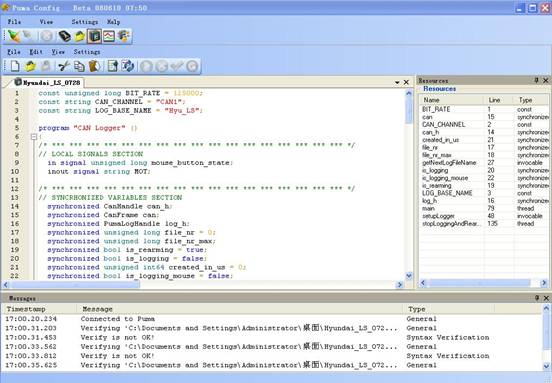Click the scissors Cut icon

pos(64,66)
